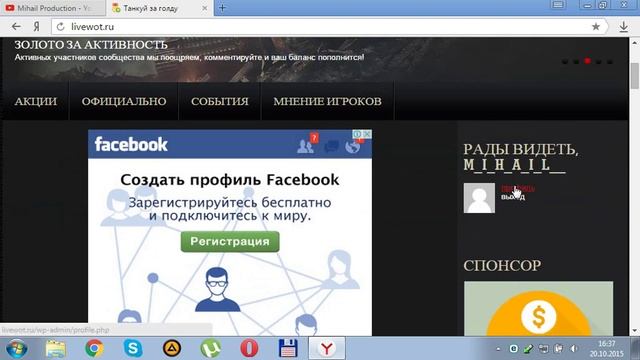Click the выход logout link
The width and height of the screenshot is (640, 360).
[513, 197]
